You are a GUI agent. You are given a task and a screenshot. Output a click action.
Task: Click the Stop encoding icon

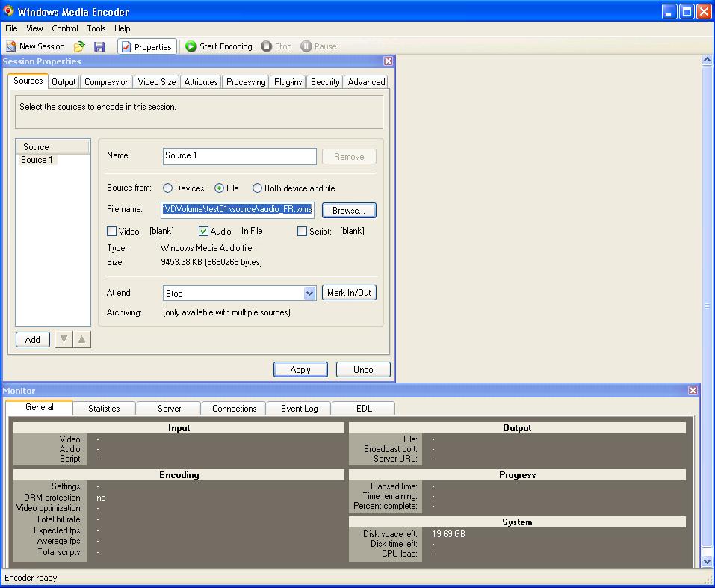coord(266,46)
